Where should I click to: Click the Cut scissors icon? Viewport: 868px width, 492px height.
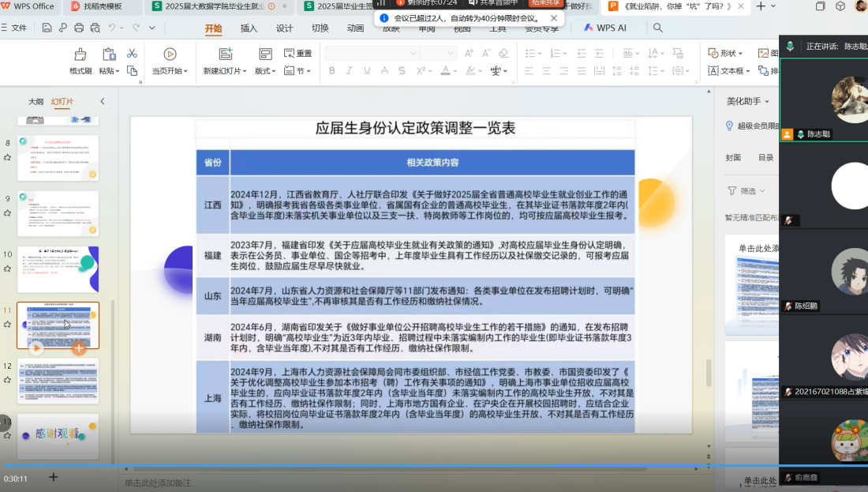point(132,53)
